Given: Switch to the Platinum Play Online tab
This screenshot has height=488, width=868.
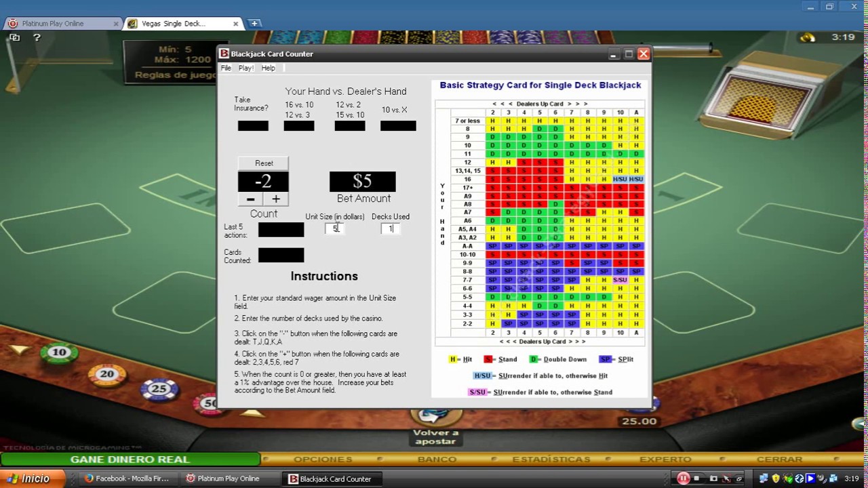Looking at the screenshot, I should pos(61,23).
